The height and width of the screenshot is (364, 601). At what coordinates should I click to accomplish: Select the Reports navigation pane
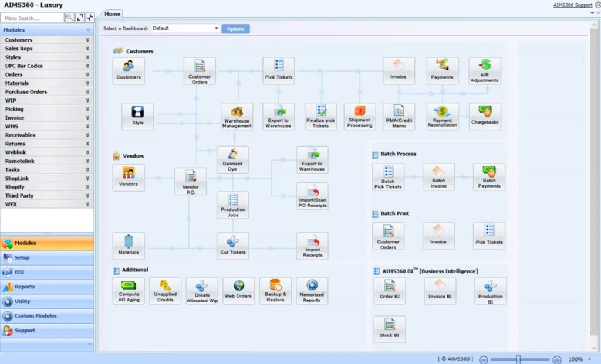(x=47, y=287)
